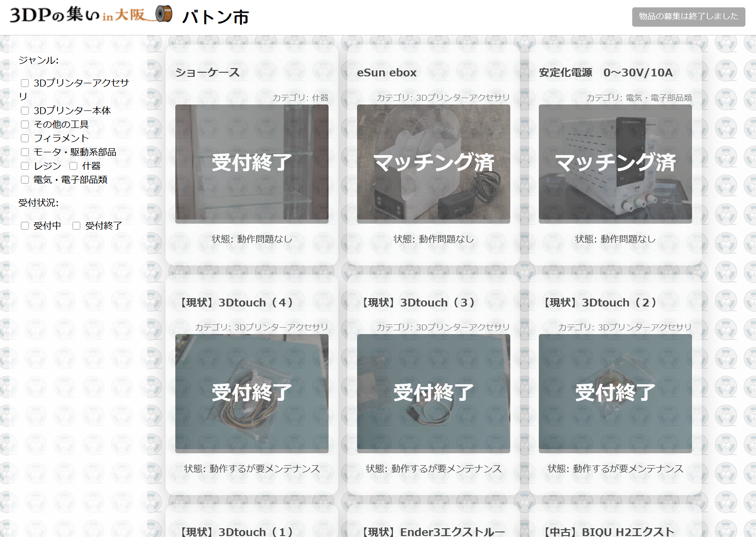This screenshot has width=756, height=537.
Task: Check the 3Dプリンター本体 filter
Action: tap(25, 111)
